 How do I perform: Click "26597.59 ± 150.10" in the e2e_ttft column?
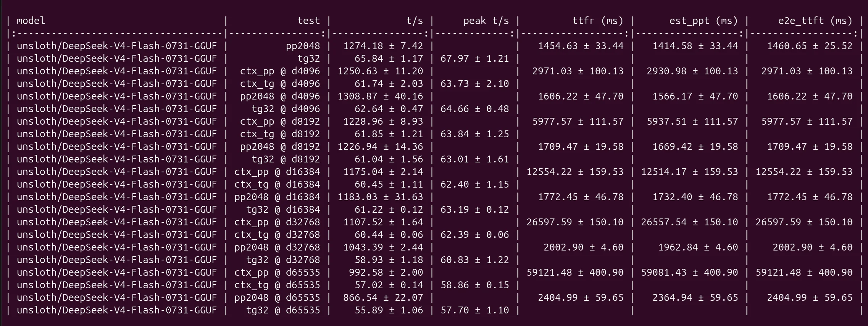(x=804, y=222)
